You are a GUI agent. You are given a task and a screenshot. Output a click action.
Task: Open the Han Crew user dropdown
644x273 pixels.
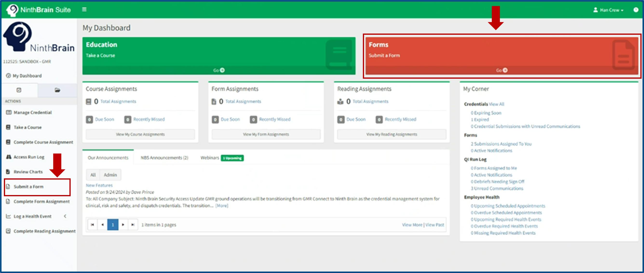point(608,10)
